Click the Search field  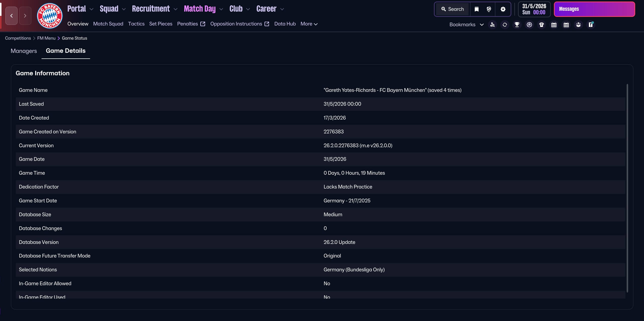[453, 9]
